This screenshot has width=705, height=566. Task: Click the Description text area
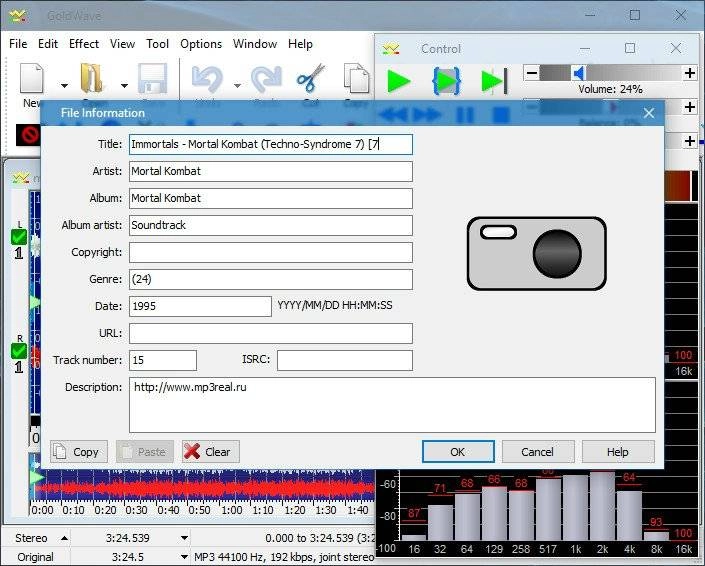(392, 405)
